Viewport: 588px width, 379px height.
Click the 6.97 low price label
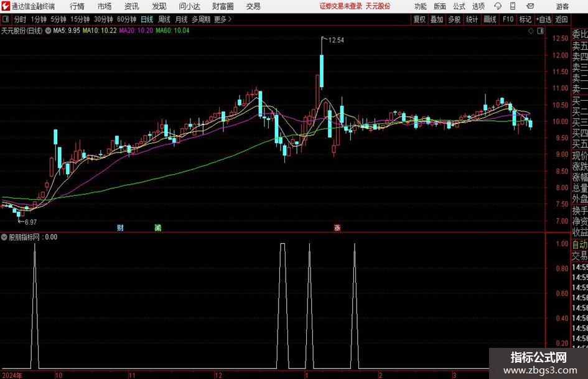pyautogui.click(x=30, y=222)
